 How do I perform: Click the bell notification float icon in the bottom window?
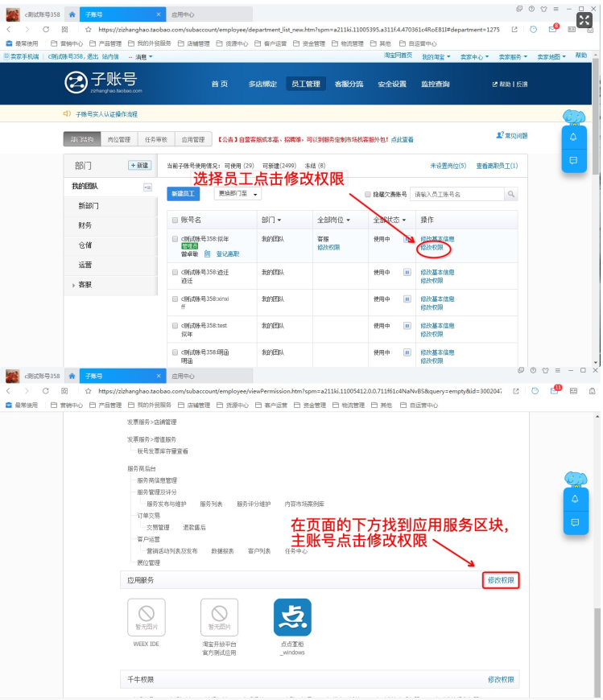pyautogui.click(x=576, y=499)
